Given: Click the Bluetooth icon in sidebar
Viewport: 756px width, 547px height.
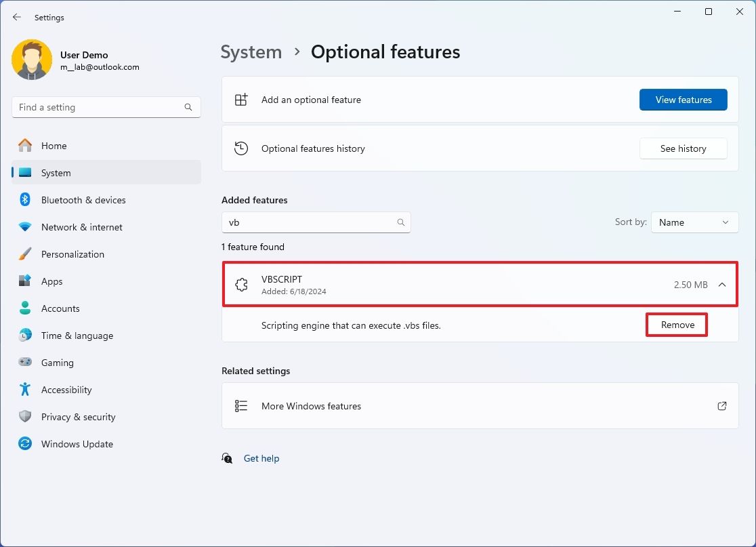Looking at the screenshot, I should click(x=25, y=199).
